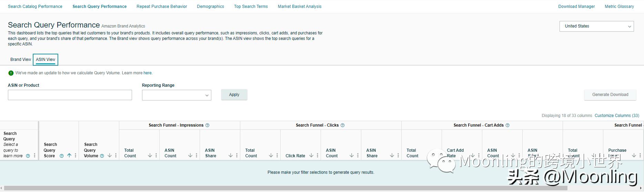Screen dimensions: 644x192
Task: Click help icon beside Search Funnel - Clicks
Action: 342,125
